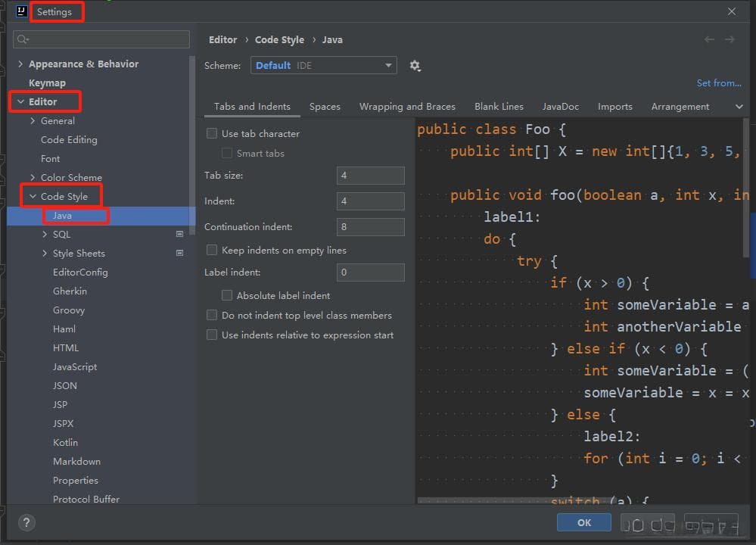Select Properties code style
Viewport: 756px width, 545px height.
(x=75, y=480)
